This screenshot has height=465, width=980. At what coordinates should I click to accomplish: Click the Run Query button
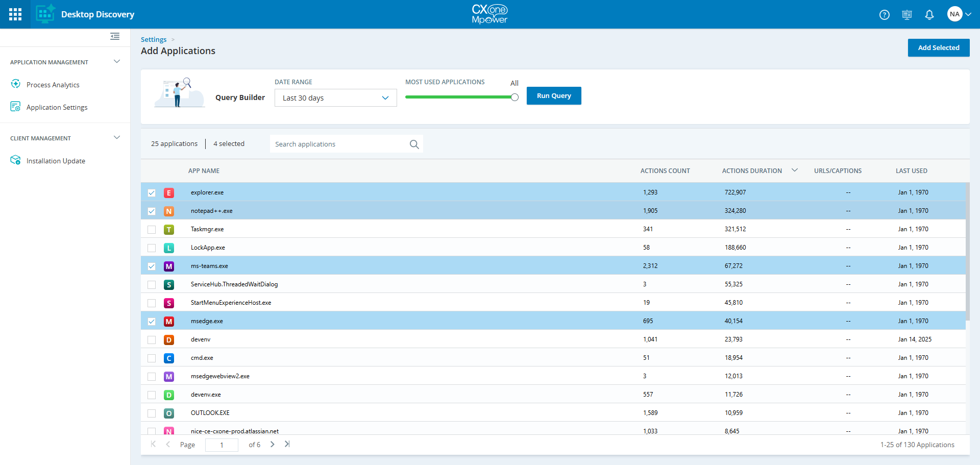pos(554,96)
